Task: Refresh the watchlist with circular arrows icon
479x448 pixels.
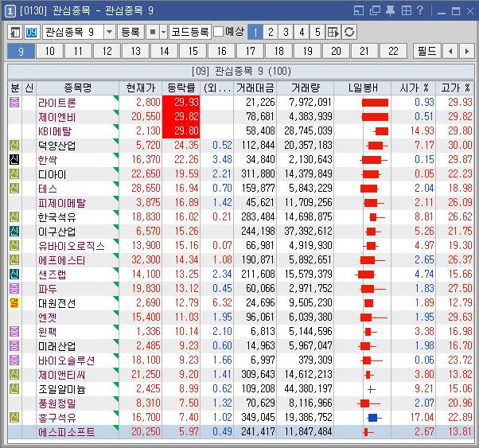Action: click(349, 32)
